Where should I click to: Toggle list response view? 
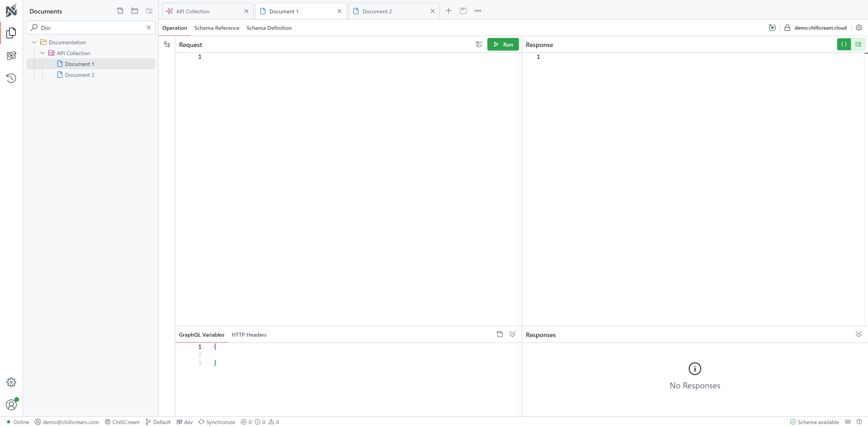(x=858, y=45)
